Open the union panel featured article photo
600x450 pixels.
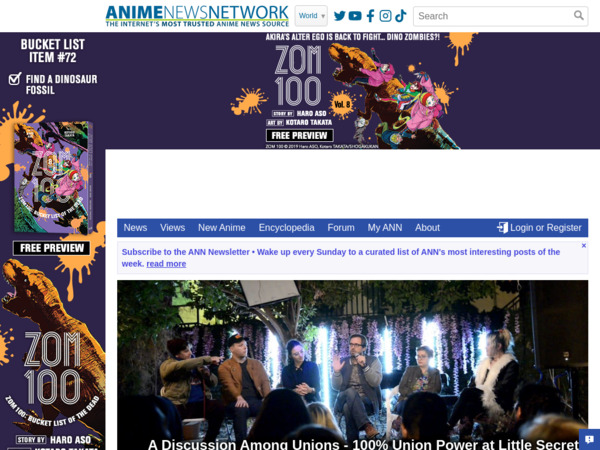(x=352, y=365)
